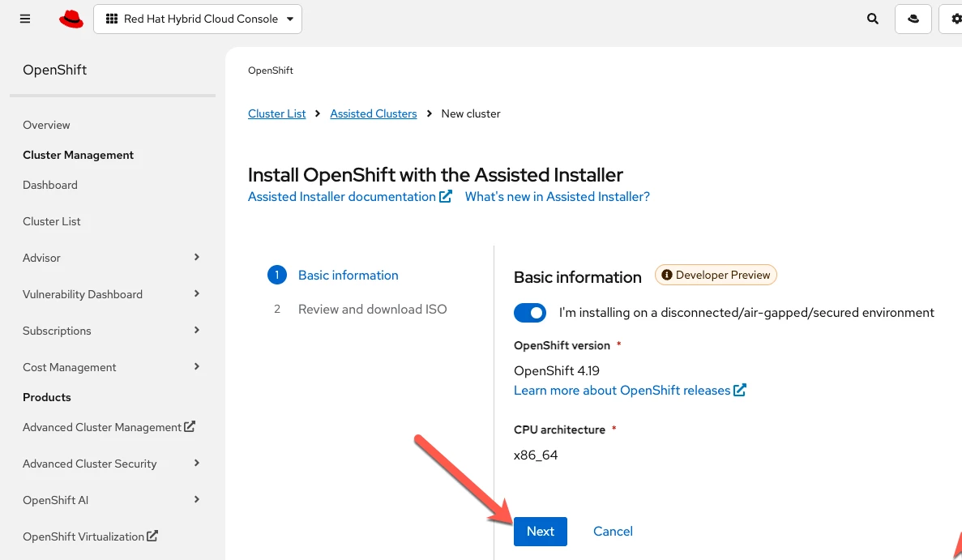The image size is (962, 560).
Task: Open Cluster List sidebar item
Action: click(x=52, y=221)
